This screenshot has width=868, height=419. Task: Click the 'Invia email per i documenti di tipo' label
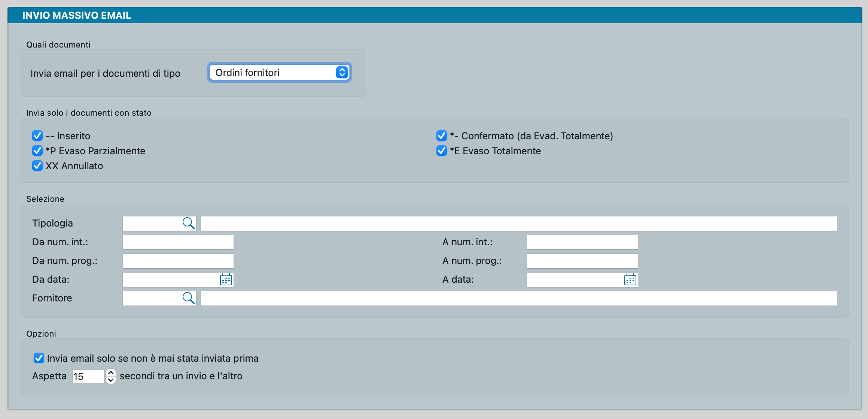106,73
